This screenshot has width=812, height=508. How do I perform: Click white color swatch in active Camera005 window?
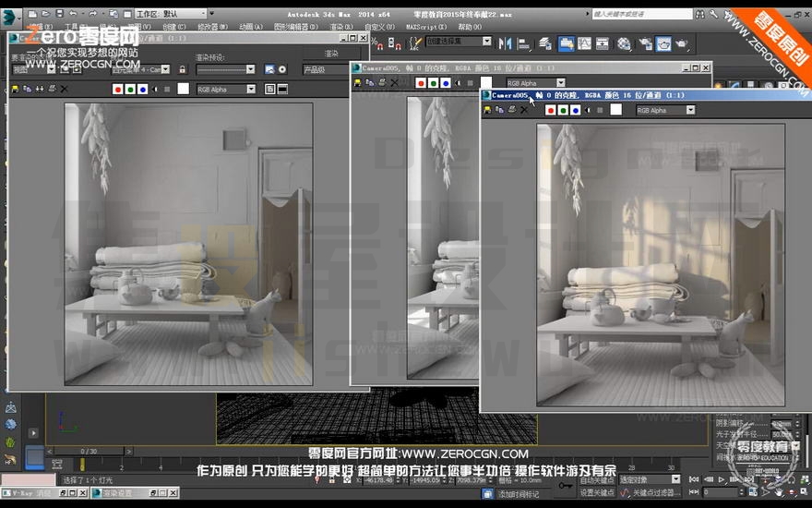pyautogui.click(x=615, y=110)
